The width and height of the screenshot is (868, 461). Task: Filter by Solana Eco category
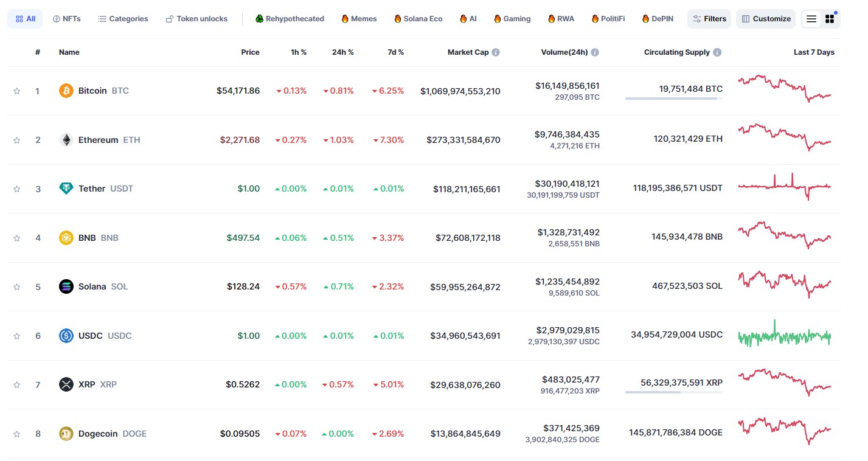418,19
